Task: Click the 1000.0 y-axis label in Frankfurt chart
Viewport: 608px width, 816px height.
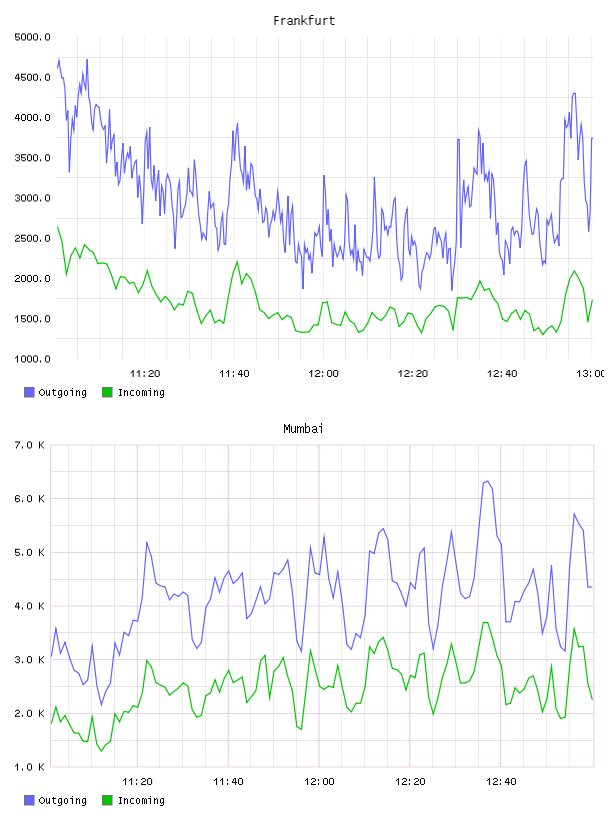Action: tap(32, 359)
